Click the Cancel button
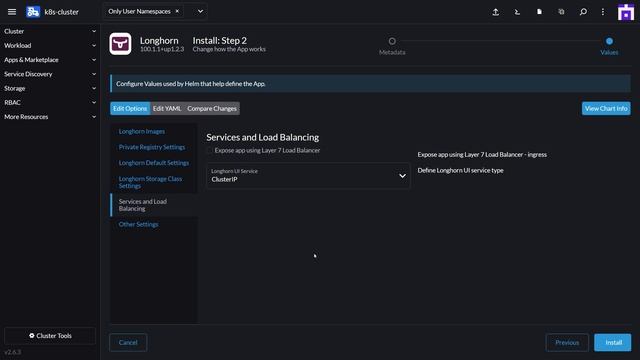The height and width of the screenshot is (360, 640). 128,342
